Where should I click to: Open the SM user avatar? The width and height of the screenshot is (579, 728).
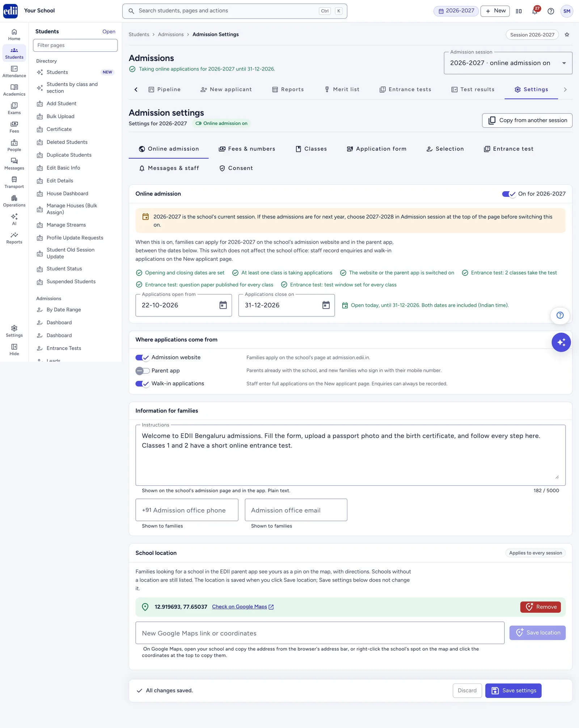tap(567, 11)
